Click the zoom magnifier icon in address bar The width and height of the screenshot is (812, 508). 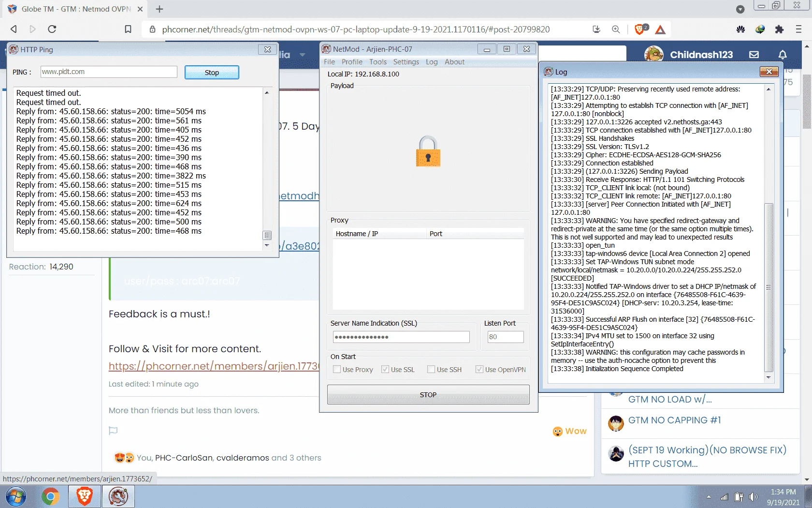click(x=616, y=29)
